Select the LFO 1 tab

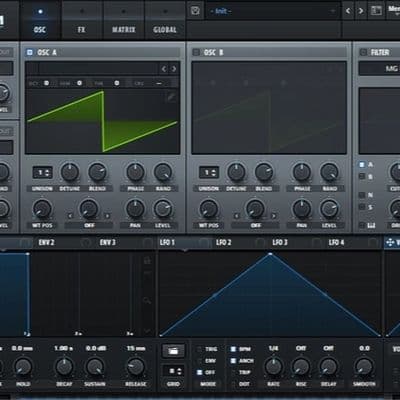(167, 242)
